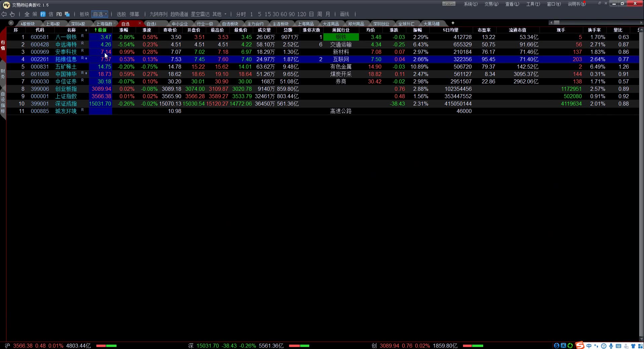Viewport: 644px width, 349px height.
Task: Select the 周 weekly period
Action: pos(320,14)
